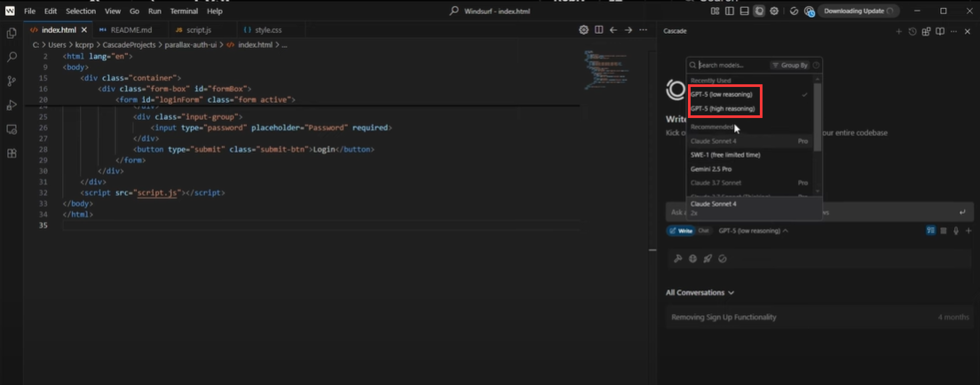Open the Run and Debug view
This screenshot has height=385, width=980.
pos(12,105)
